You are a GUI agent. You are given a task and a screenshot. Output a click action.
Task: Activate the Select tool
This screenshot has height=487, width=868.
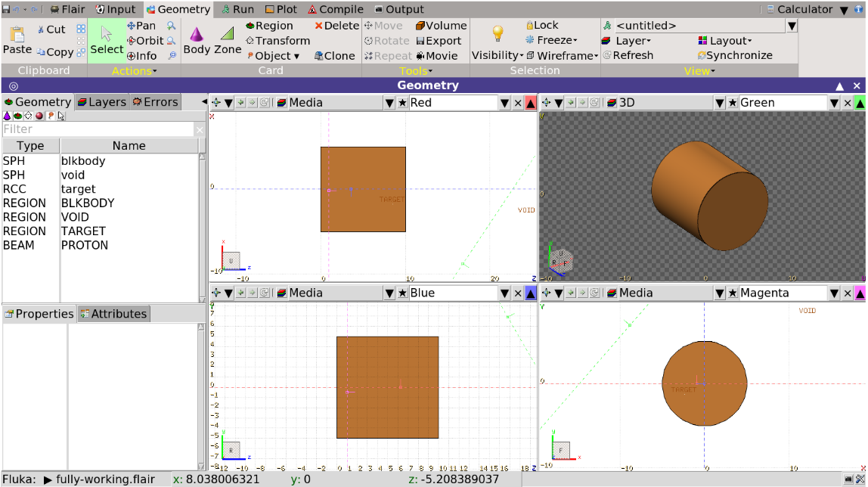[x=107, y=40]
